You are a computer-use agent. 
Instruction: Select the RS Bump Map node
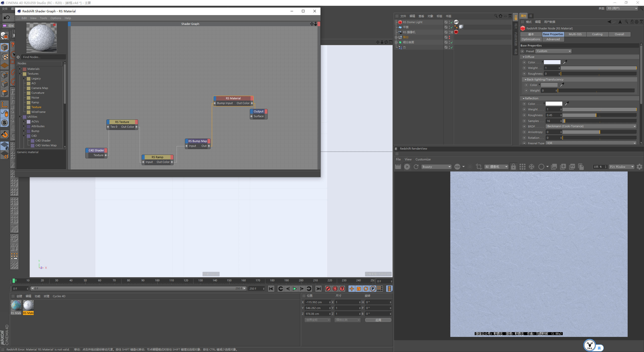coord(197,141)
